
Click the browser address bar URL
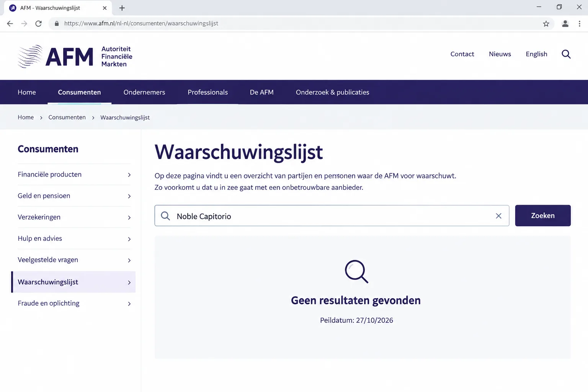[141, 23]
